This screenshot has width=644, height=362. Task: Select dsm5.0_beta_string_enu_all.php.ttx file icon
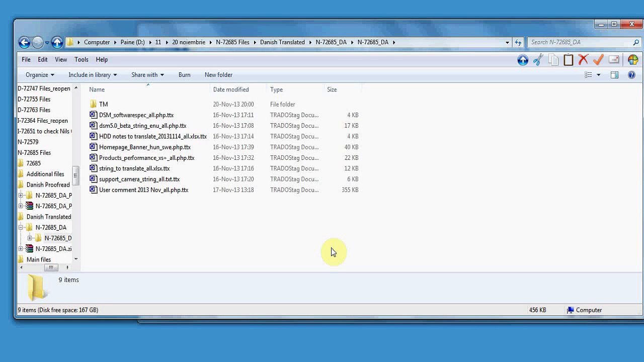[93, 126]
